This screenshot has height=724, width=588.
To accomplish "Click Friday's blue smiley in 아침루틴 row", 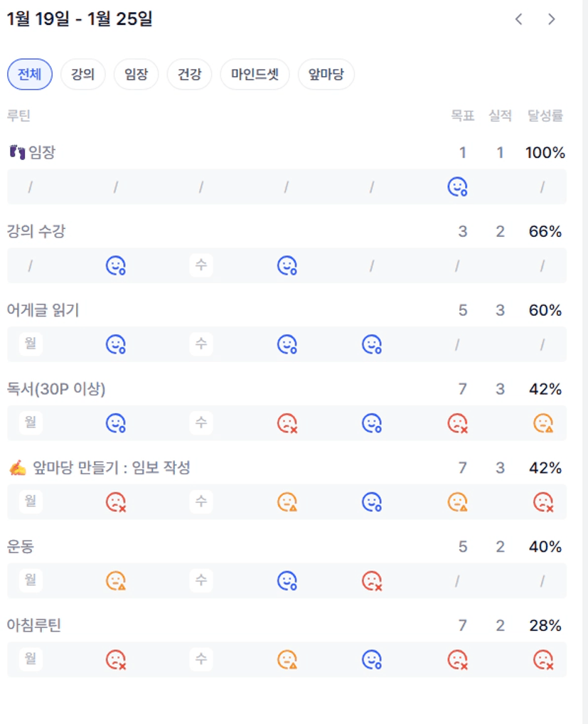I will [x=372, y=660].
